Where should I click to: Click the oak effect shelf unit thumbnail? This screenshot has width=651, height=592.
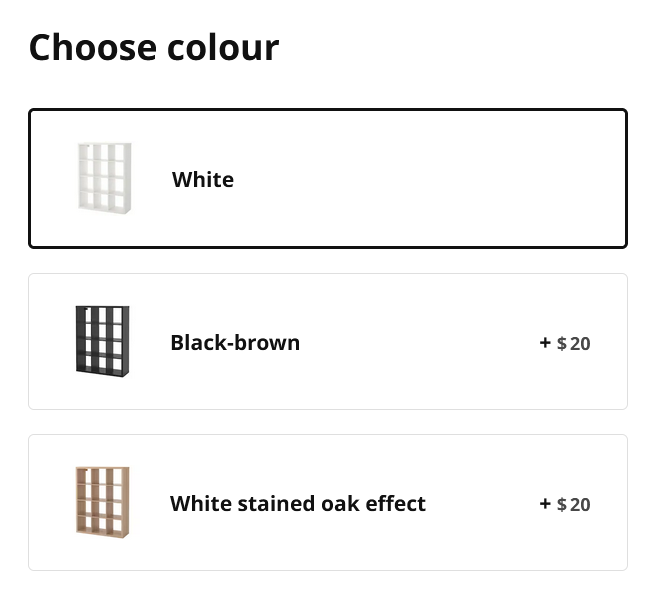(x=103, y=501)
